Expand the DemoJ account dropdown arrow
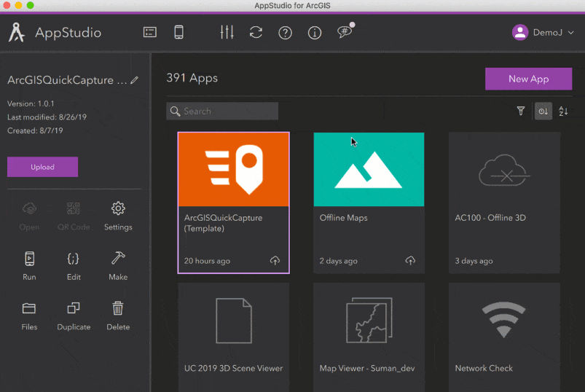The height and width of the screenshot is (392, 585). (570, 33)
